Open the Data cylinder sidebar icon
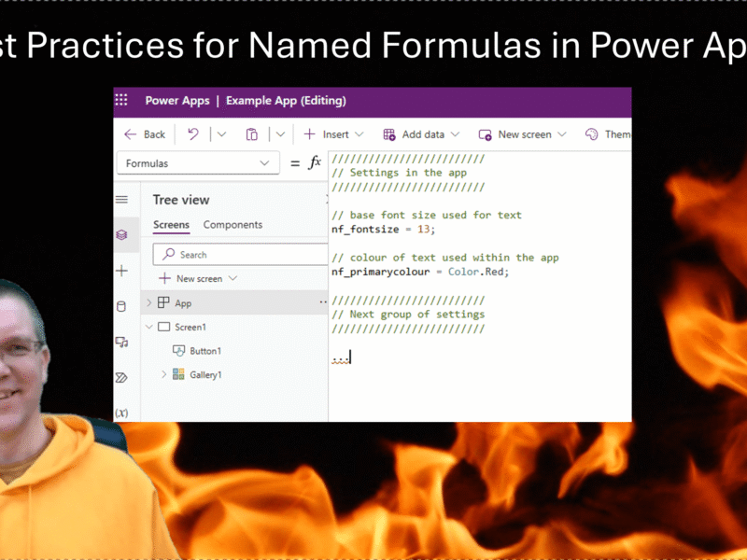The height and width of the screenshot is (560, 747). click(121, 306)
